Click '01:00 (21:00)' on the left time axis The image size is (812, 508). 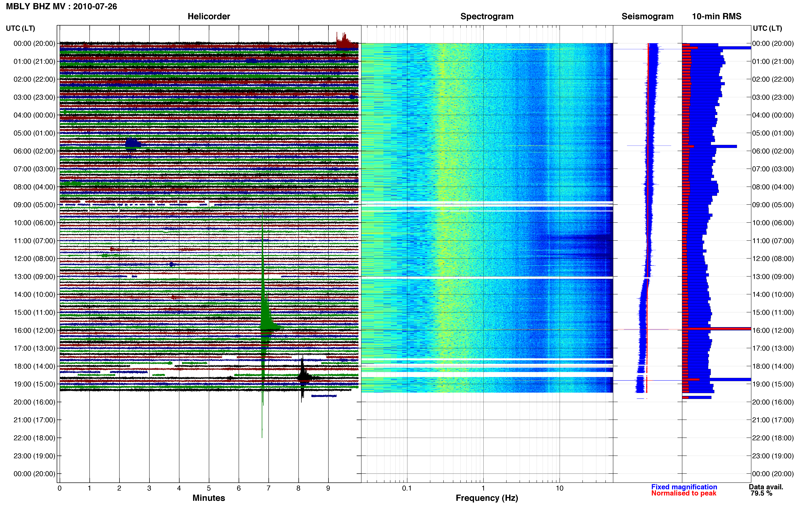tap(34, 62)
